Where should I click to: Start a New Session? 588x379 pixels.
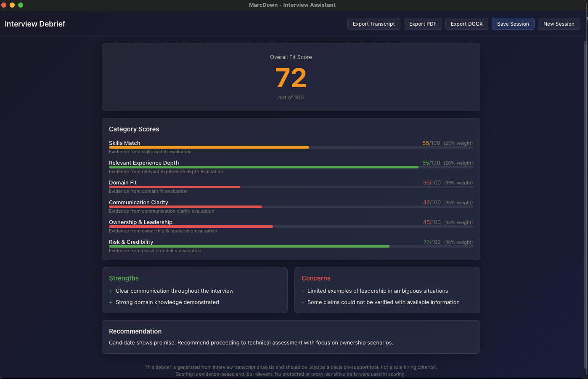pyautogui.click(x=559, y=24)
